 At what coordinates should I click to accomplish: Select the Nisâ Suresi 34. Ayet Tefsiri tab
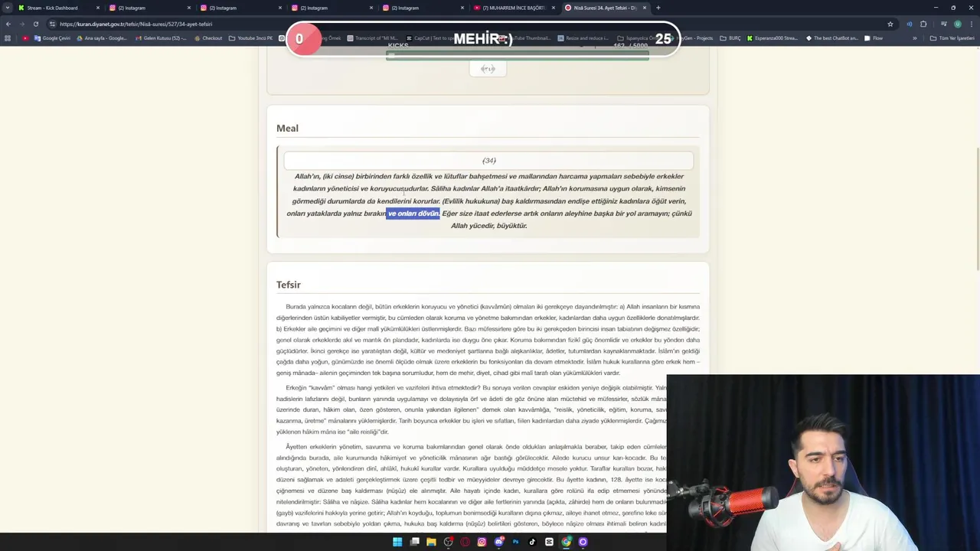tap(605, 8)
